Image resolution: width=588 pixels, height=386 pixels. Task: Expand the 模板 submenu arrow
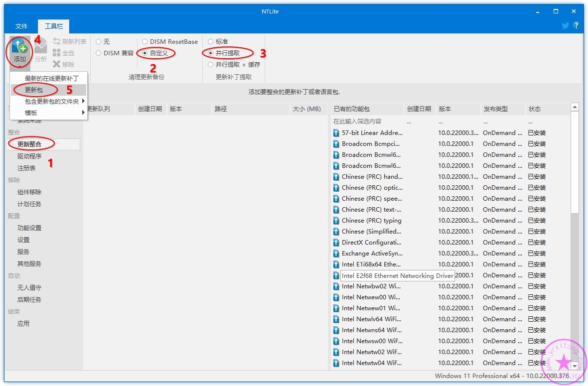(83, 113)
